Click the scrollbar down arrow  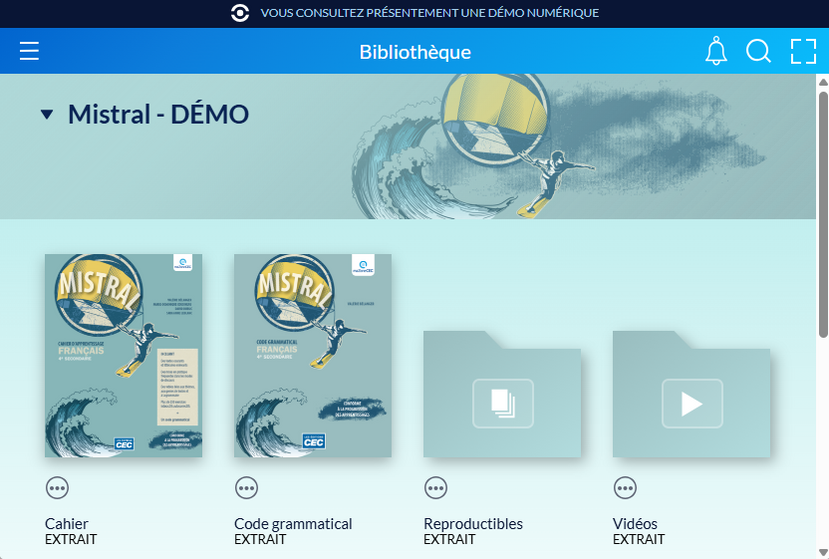(x=823, y=553)
